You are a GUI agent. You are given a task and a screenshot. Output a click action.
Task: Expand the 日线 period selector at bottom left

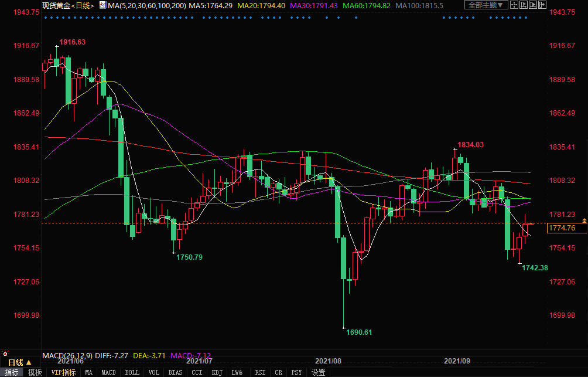pos(28,363)
